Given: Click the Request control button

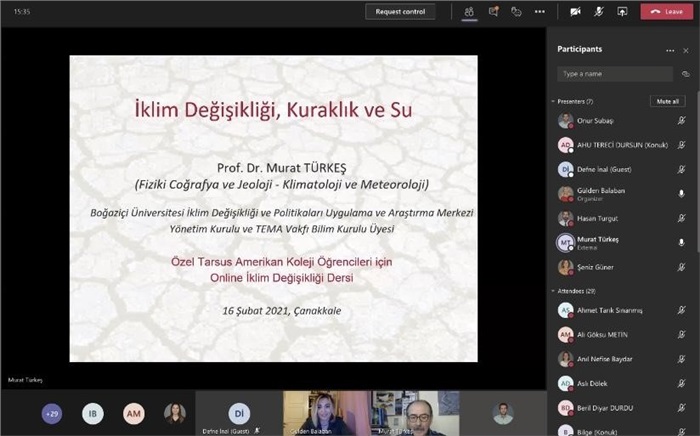Looking at the screenshot, I should pyautogui.click(x=400, y=12).
